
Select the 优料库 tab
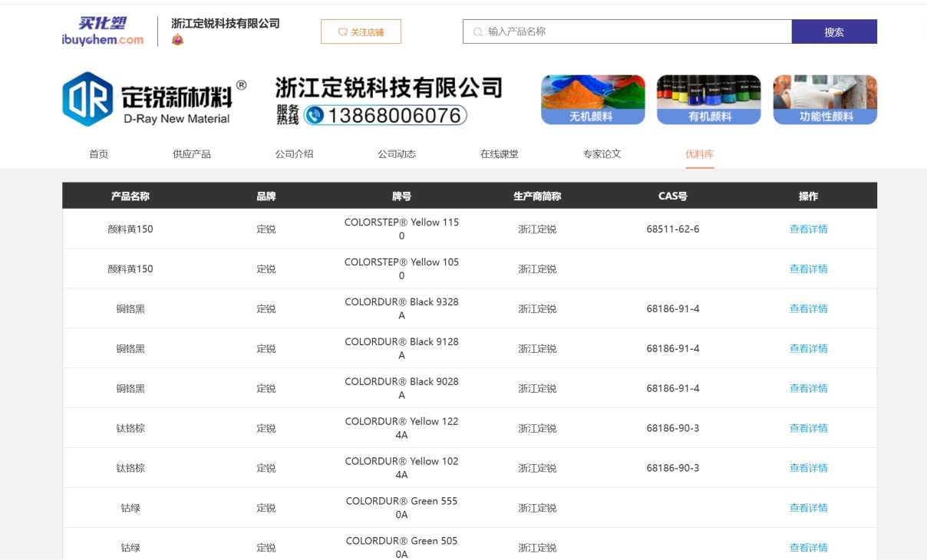(x=700, y=154)
